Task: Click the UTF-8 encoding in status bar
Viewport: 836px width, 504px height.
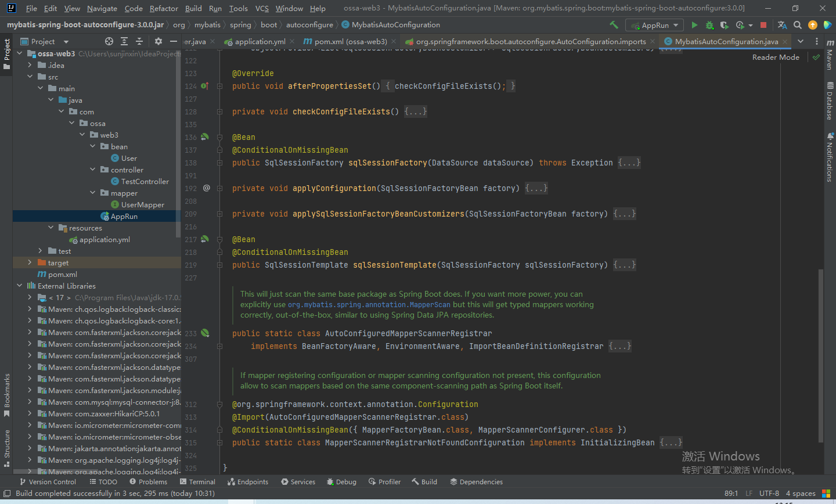Action: pyautogui.click(x=769, y=494)
